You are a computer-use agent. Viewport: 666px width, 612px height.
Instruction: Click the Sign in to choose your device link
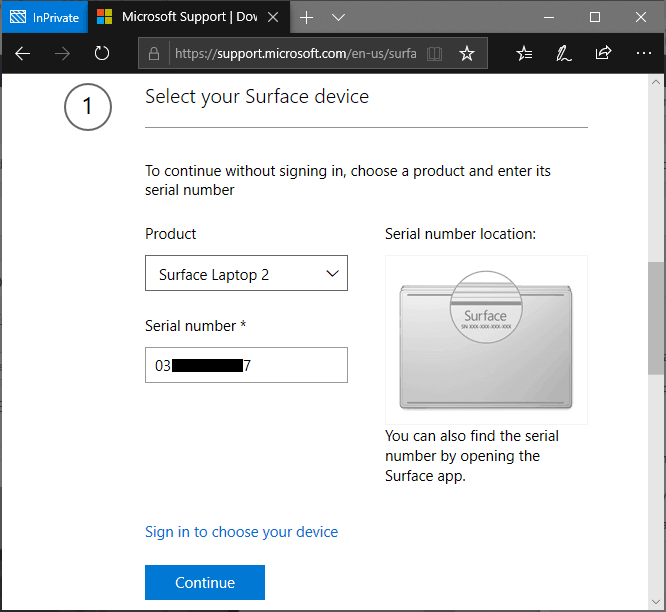(x=241, y=532)
